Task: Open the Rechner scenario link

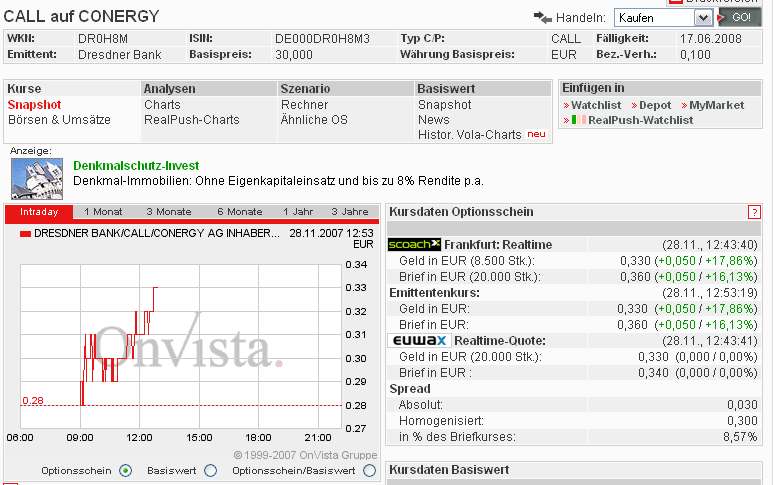Action: (x=304, y=105)
